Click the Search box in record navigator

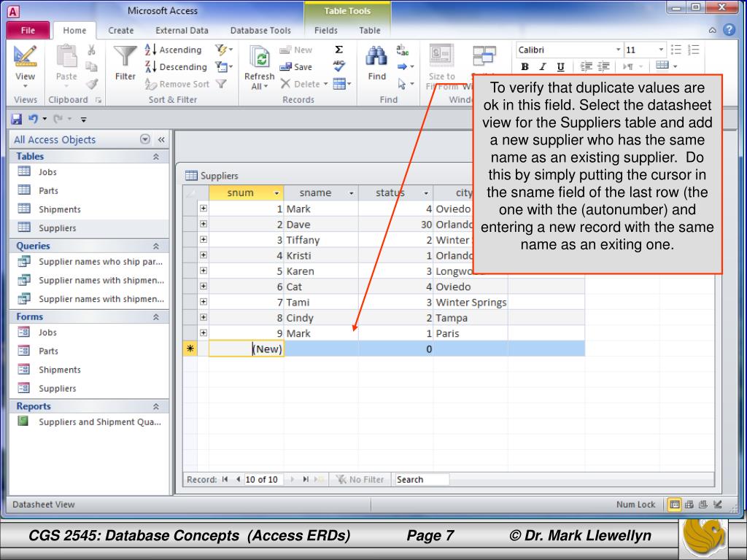click(422, 480)
